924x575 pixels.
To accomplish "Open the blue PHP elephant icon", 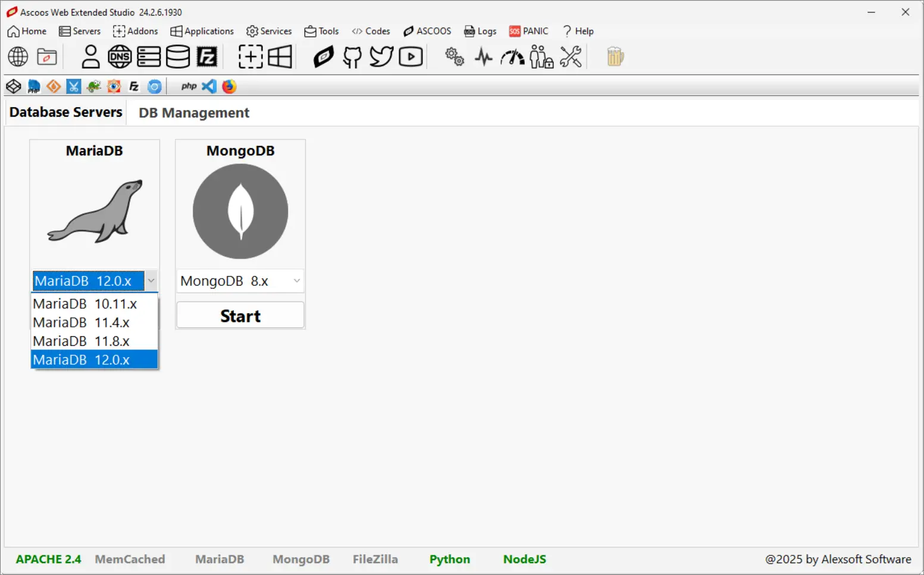I will 34,87.
